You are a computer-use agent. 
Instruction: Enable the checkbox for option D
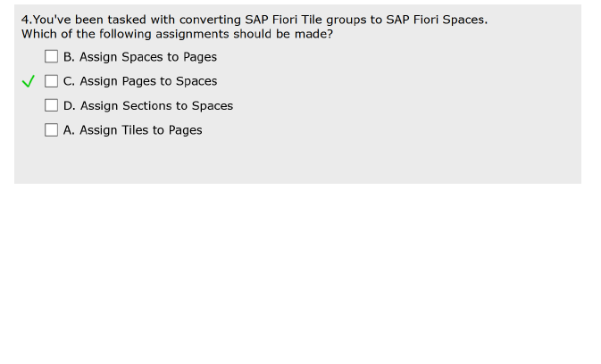pos(52,105)
